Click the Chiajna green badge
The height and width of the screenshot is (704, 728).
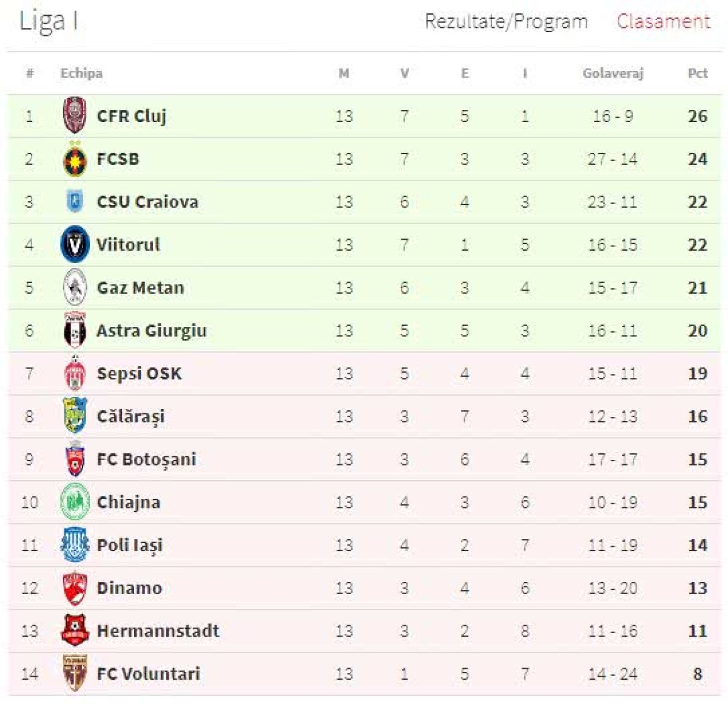(75, 502)
